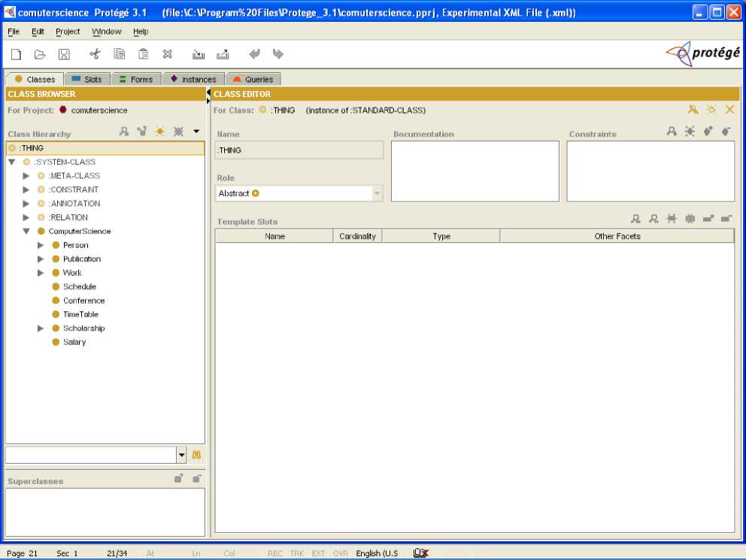
Task: Click the Delete Class icon in Class Hierarchy
Action: pyautogui.click(x=178, y=132)
